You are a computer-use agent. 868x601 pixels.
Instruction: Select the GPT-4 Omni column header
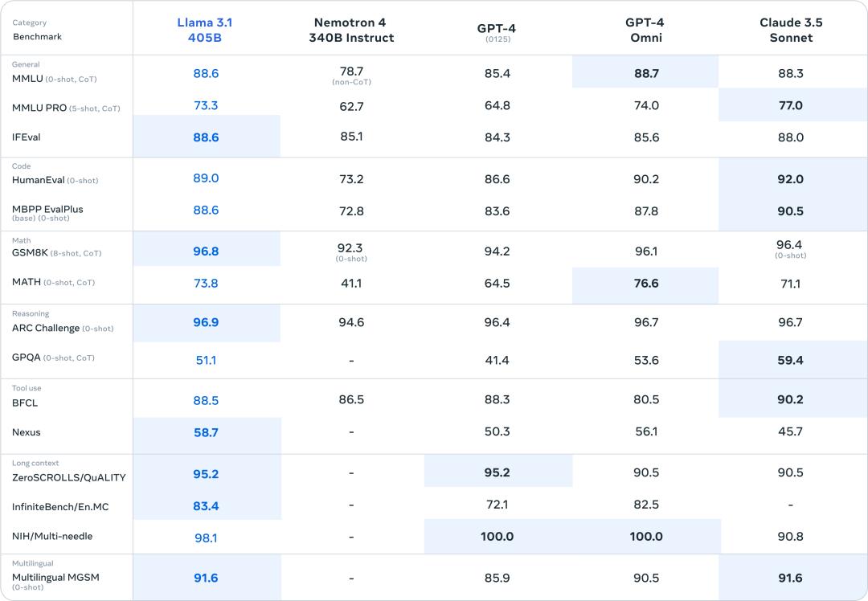coord(645,30)
